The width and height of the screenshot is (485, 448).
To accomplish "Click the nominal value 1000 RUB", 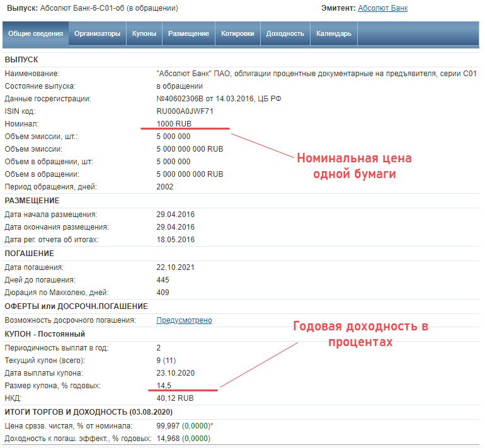I will click(174, 124).
